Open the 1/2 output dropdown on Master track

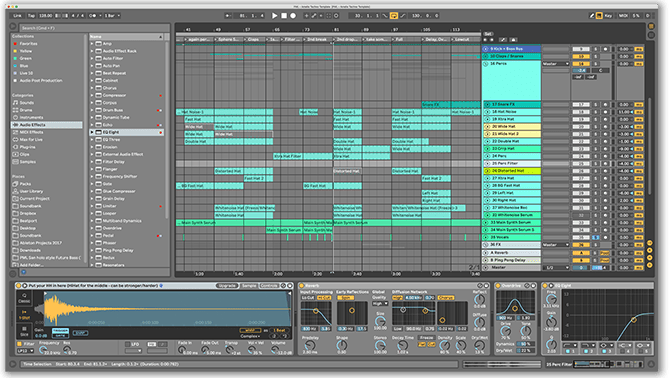(555, 267)
